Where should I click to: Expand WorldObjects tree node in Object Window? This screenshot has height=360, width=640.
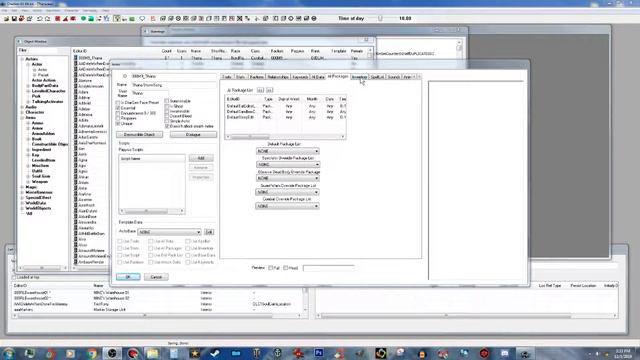click(22, 208)
